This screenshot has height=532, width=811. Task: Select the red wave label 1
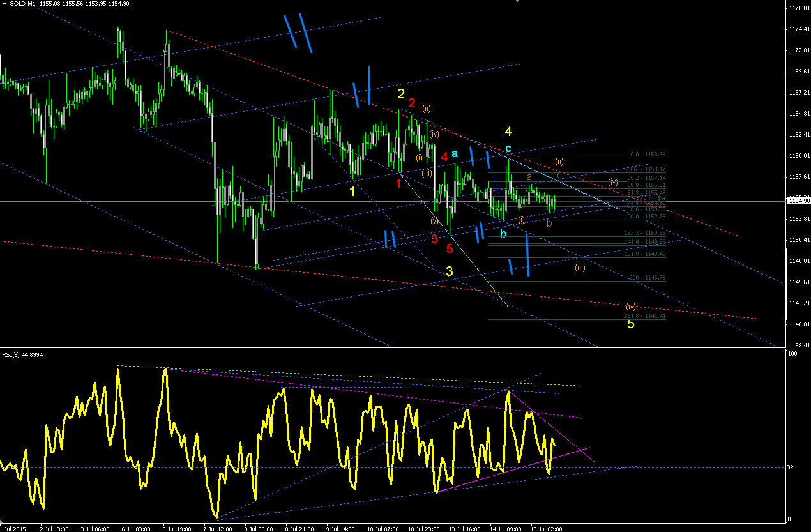coord(398,183)
